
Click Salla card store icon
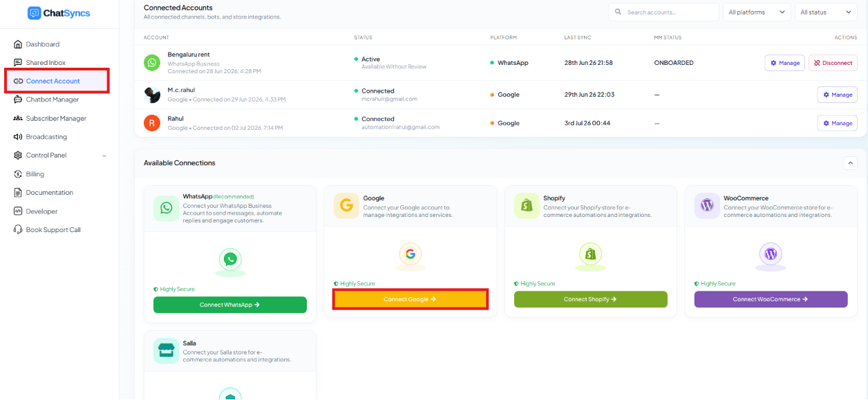coord(167,351)
